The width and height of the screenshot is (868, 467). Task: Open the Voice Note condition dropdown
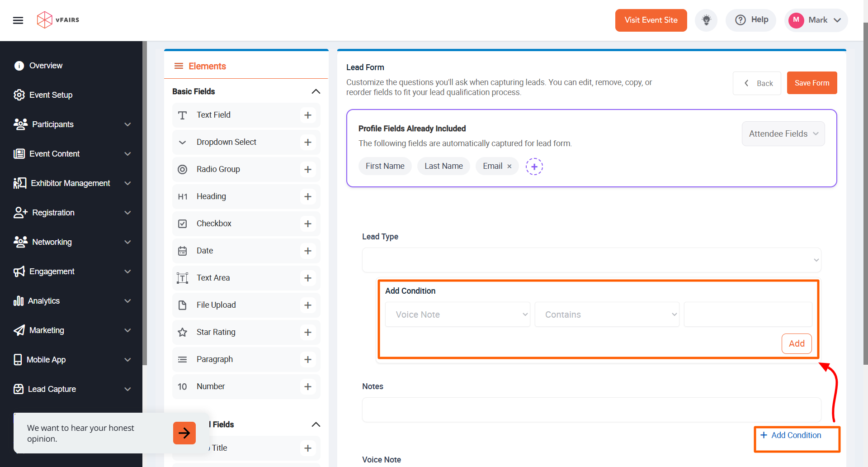[x=457, y=315]
